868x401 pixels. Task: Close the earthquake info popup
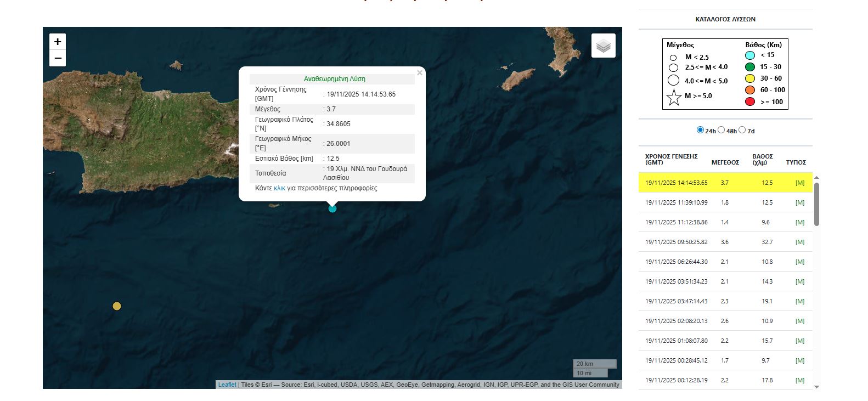420,73
